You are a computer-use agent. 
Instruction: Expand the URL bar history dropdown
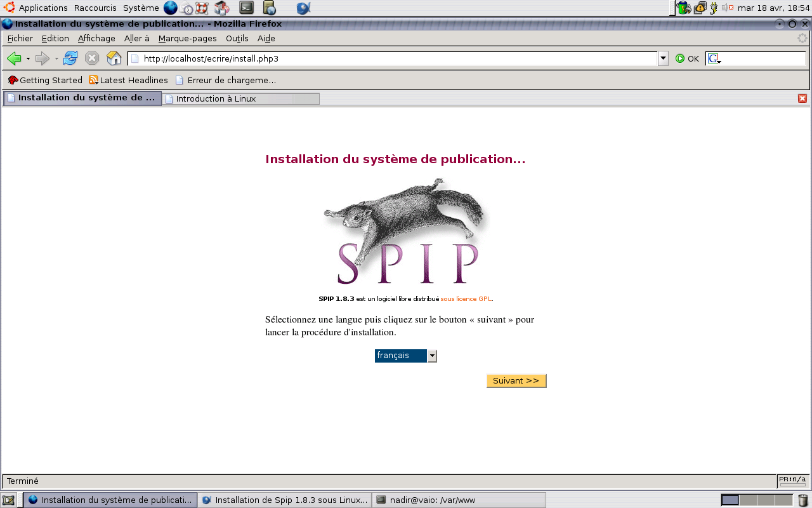tap(663, 58)
